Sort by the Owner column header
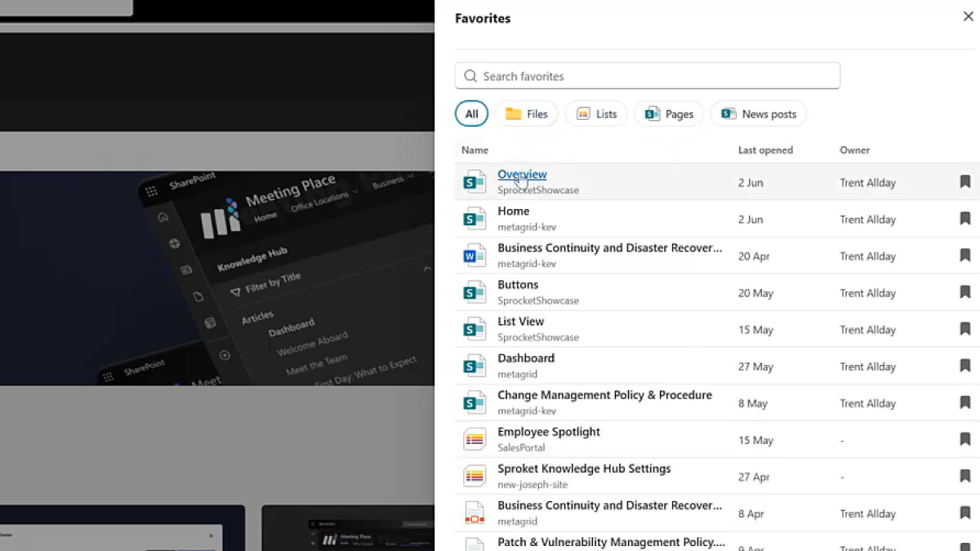The image size is (980, 551). point(854,150)
